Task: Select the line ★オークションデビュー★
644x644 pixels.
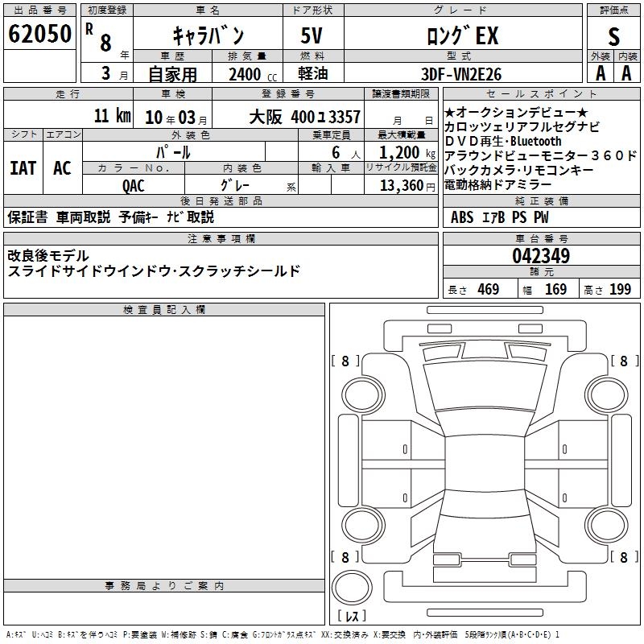Action: 516,112
